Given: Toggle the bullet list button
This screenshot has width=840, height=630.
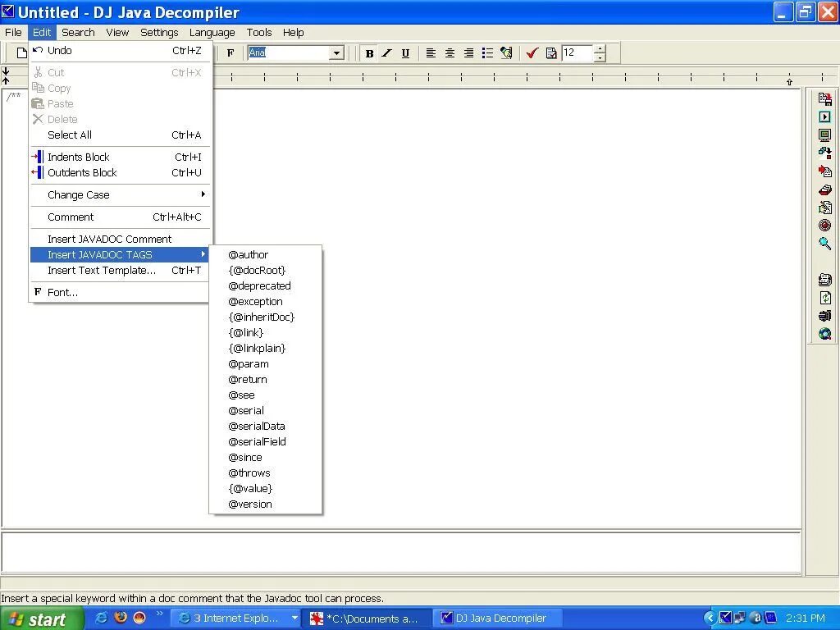Looking at the screenshot, I should 487,53.
